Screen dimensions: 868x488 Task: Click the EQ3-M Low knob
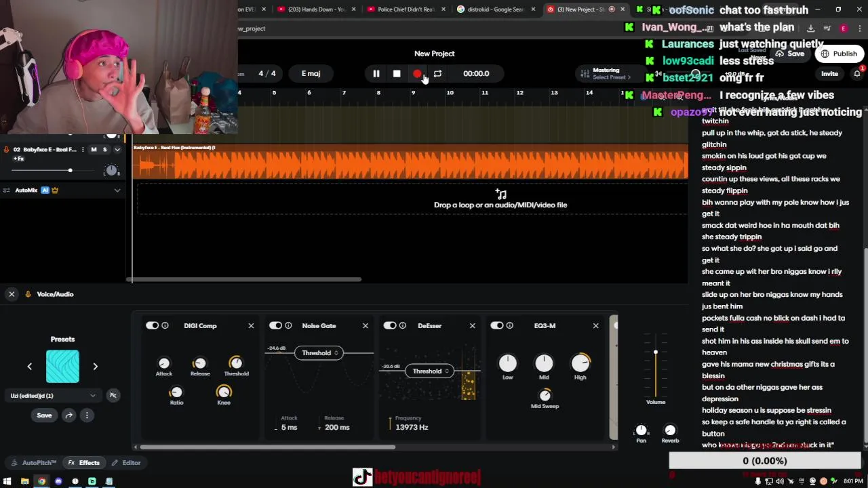tap(508, 363)
